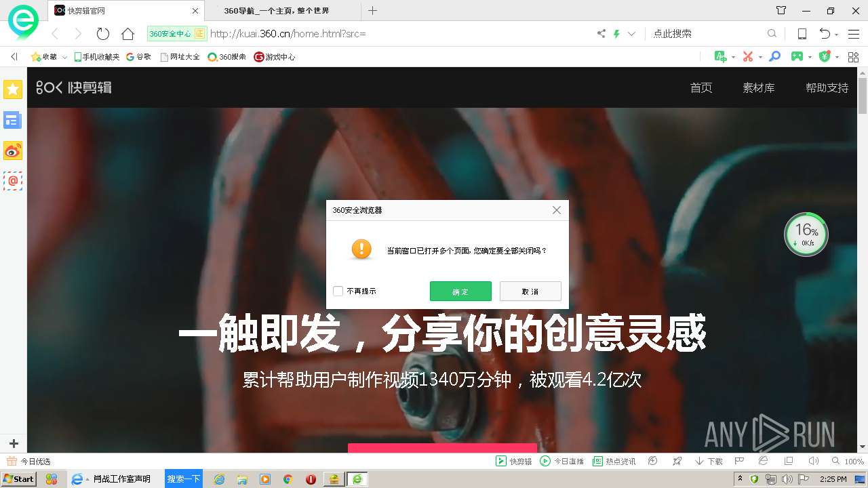868x488 pixels.
Task: Click the 快剪辑 site logo
Action: (x=74, y=87)
